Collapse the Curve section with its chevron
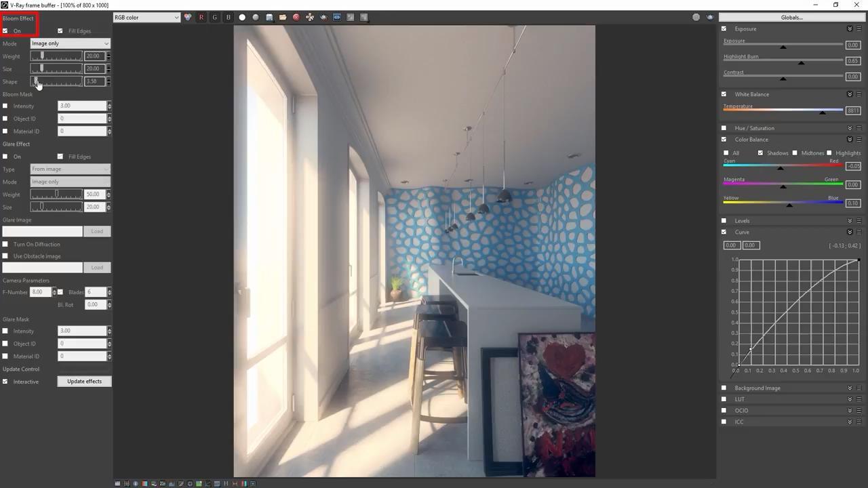The height and width of the screenshot is (488, 868). click(850, 232)
